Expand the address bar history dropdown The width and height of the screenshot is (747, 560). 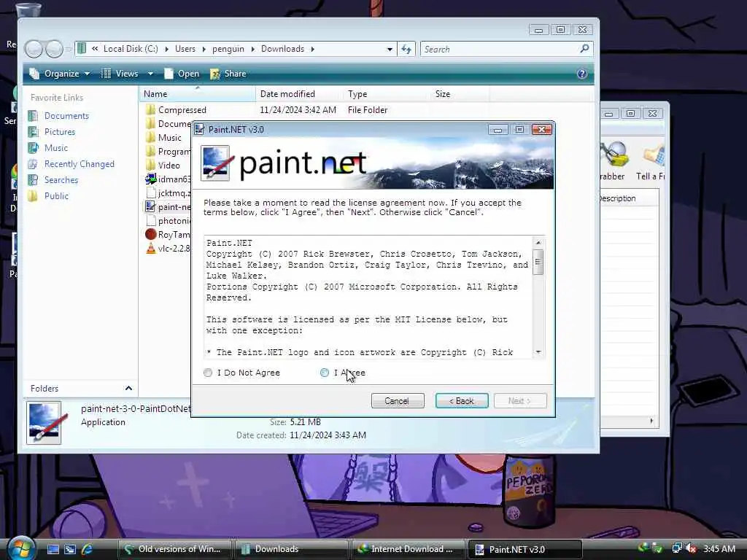[x=390, y=49]
